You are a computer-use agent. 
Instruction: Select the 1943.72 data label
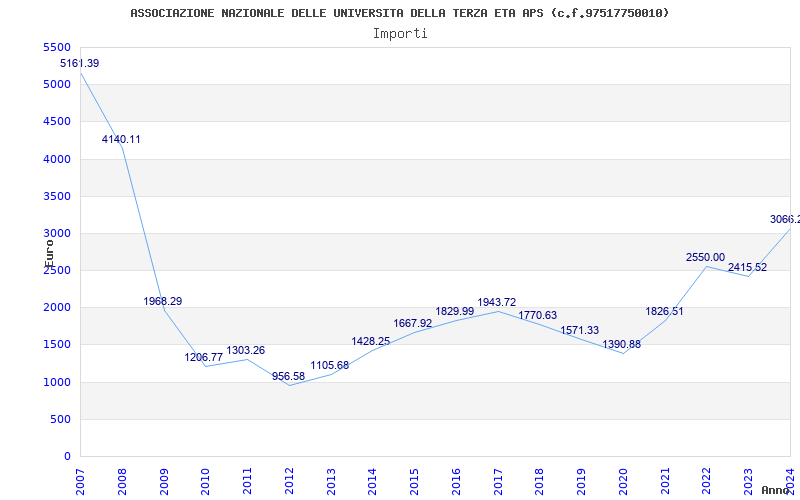496,303
